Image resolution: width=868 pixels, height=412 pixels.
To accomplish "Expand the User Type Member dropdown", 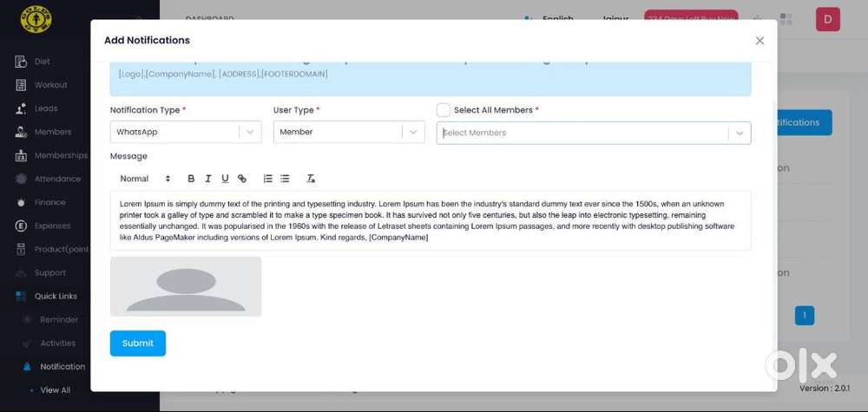I will 349,132.
